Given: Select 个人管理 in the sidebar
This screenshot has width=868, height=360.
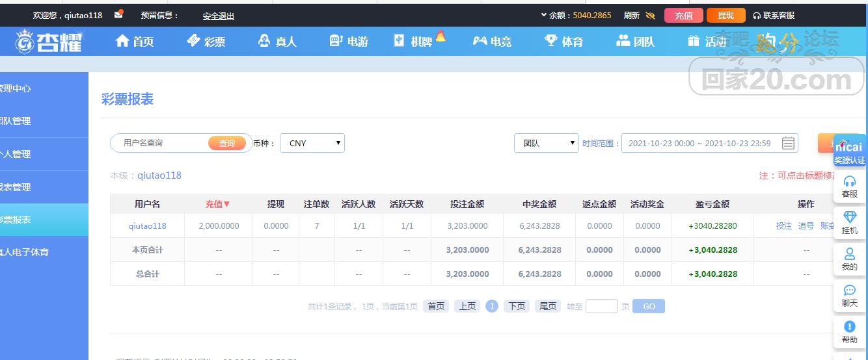Looking at the screenshot, I should point(44,154).
